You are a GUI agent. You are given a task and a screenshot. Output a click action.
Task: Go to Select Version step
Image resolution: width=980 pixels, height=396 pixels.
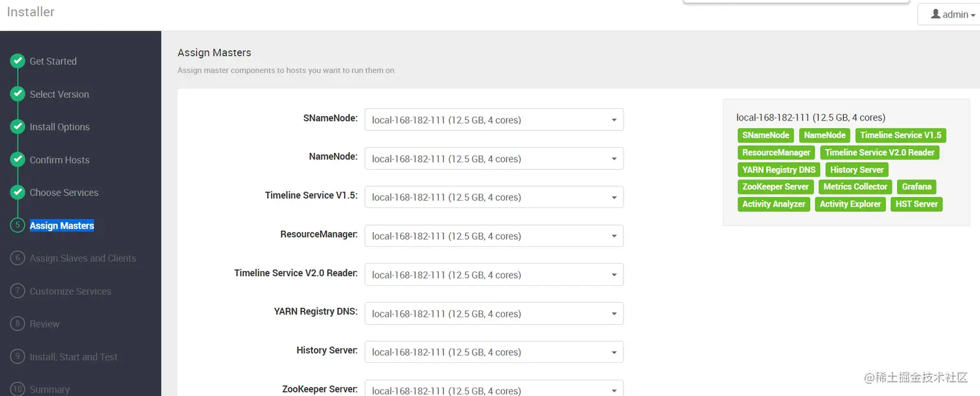click(x=59, y=94)
